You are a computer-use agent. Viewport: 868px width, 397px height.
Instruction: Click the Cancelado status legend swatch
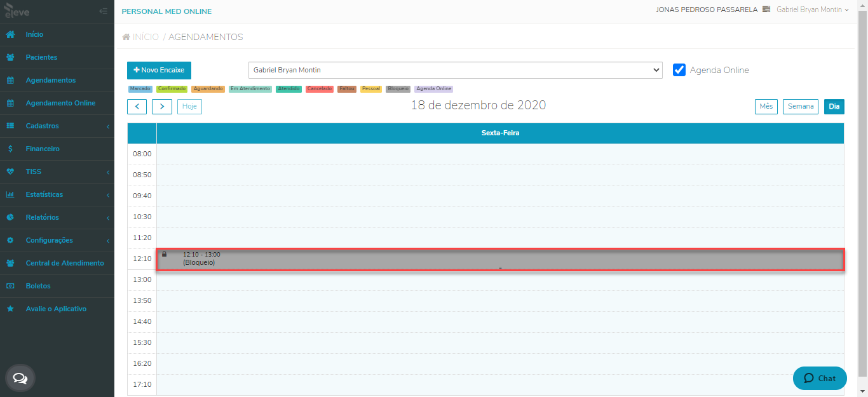click(320, 89)
